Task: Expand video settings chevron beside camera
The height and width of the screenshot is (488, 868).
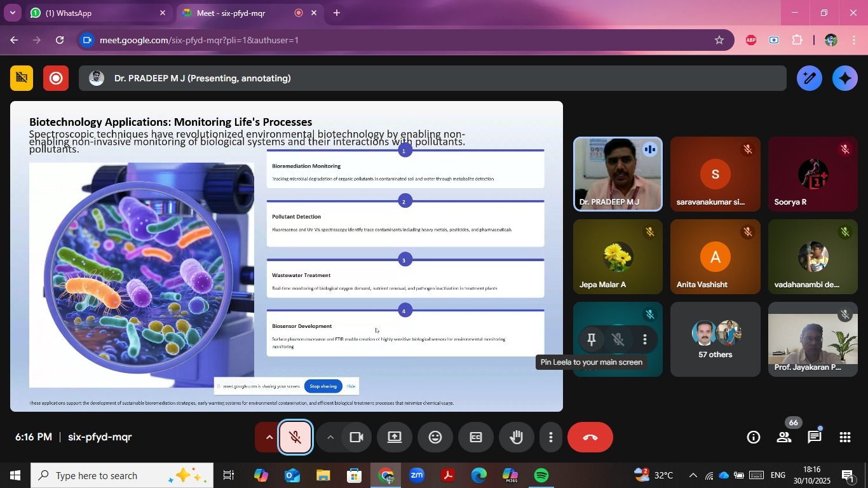Action: coord(330,437)
